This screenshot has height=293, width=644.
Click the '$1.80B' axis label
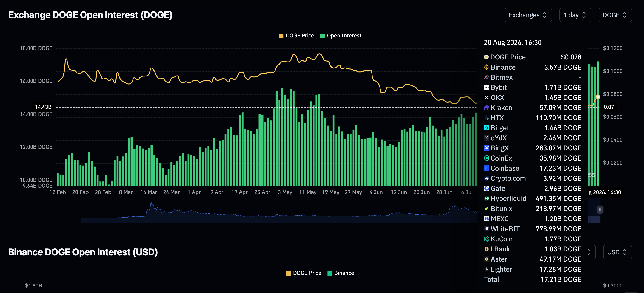[33, 285]
